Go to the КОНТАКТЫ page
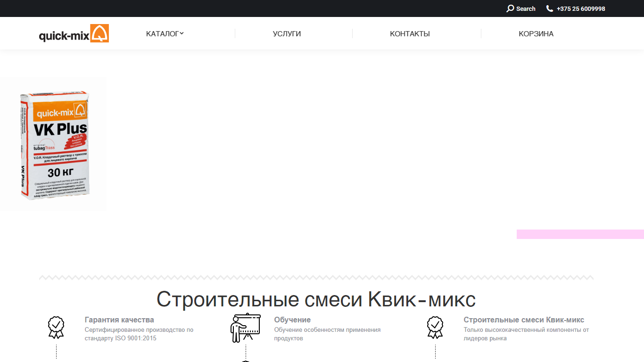 [410, 33]
